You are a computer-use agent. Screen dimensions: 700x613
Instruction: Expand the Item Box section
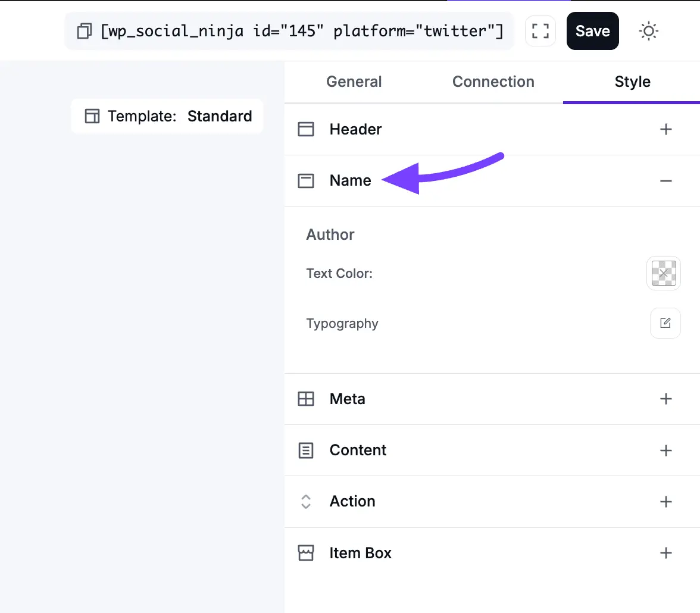click(666, 553)
